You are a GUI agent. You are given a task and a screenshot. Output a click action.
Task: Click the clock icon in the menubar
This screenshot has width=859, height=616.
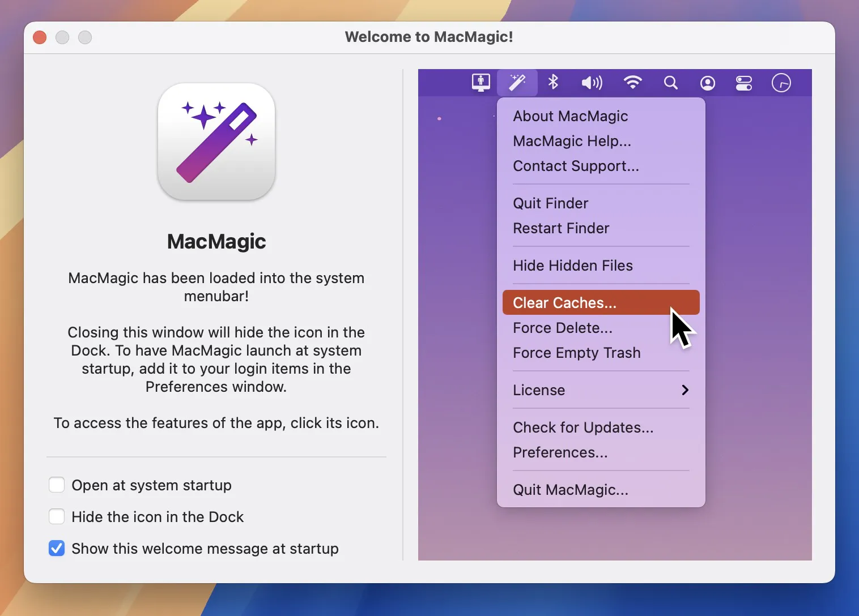click(x=781, y=83)
